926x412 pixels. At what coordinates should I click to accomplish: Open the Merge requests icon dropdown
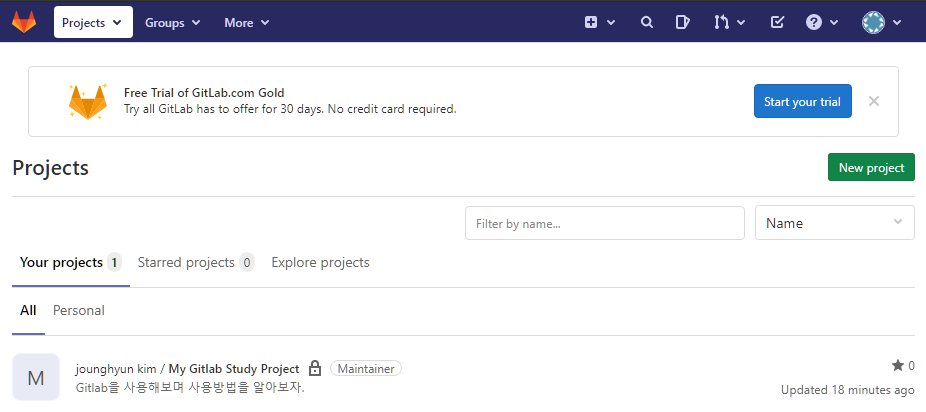click(x=729, y=22)
